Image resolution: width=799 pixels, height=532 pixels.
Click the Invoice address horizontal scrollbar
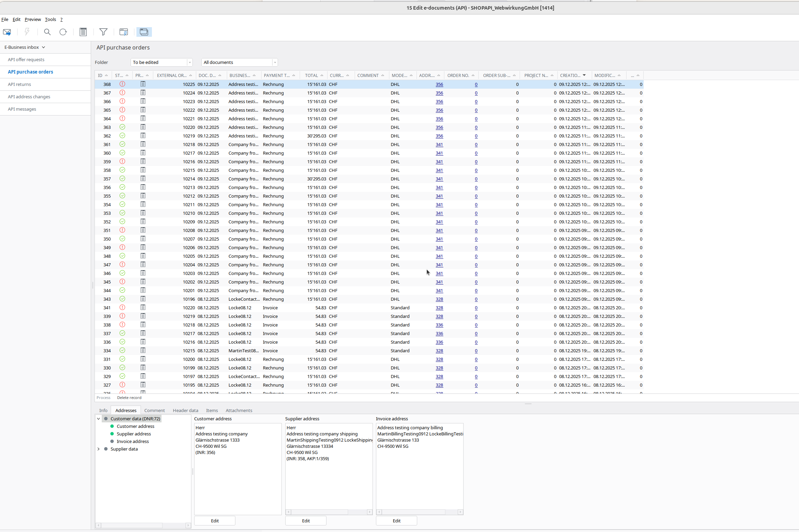[x=419, y=512]
